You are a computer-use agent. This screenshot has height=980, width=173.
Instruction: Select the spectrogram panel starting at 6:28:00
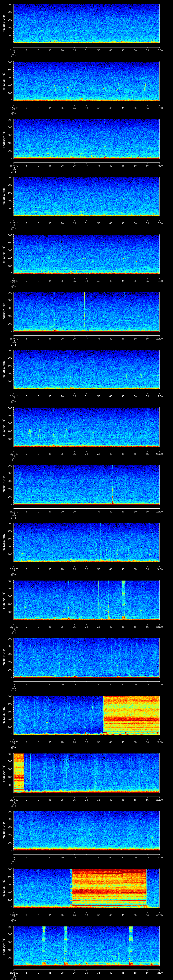86,831
